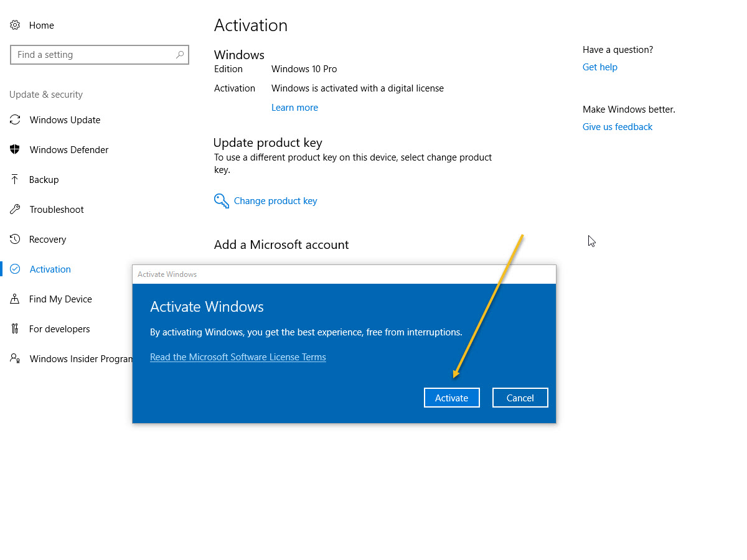Select the Recovery history icon
This screenshot has width=747, height=560.
[15, 239]
